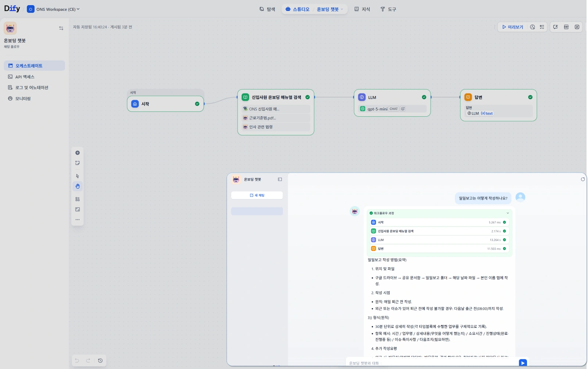Select the add note tool
Screen dimensions: 588x369
78,163
